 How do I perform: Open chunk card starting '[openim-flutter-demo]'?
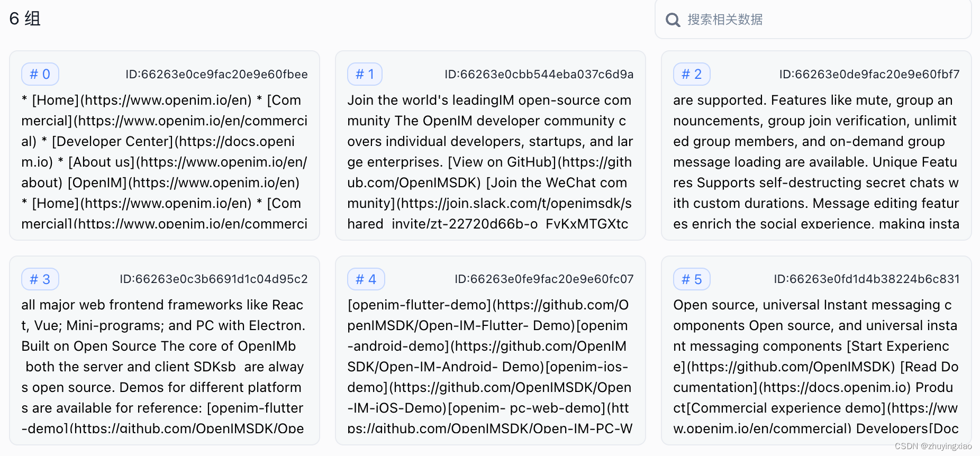point(491,350)
